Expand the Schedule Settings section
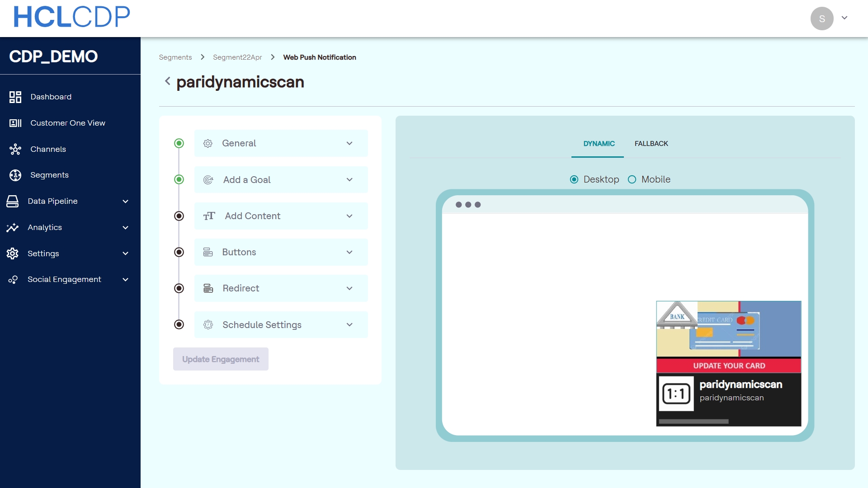 click(x=349, y=325)
